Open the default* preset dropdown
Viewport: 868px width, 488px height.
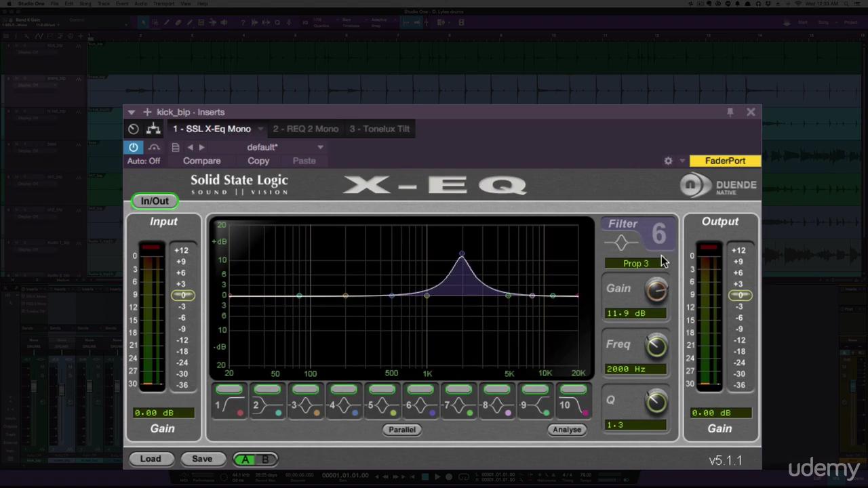click(x=320, y=147)
